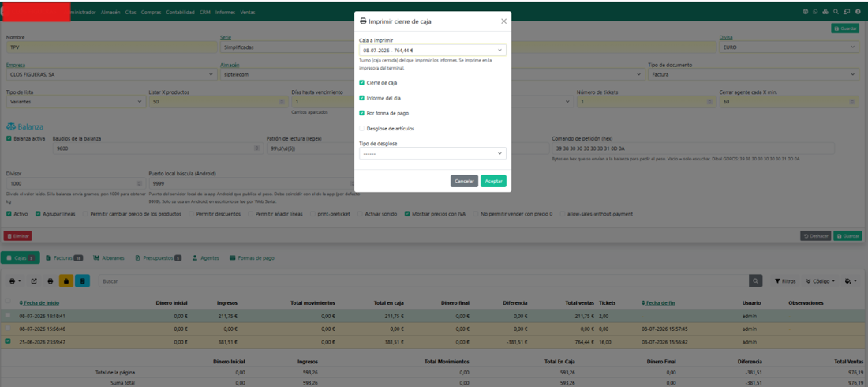Click the Comando de petición (hex) field
Screen dimensions: 868x387
click(693, 148)
